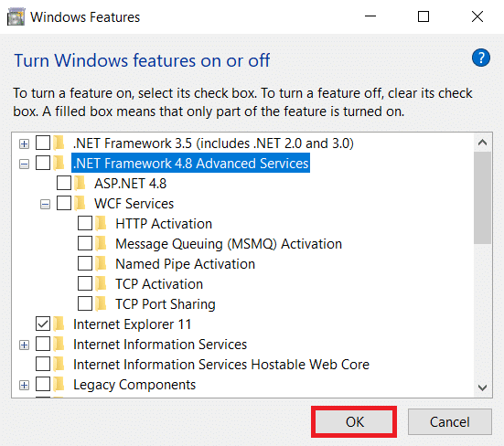Confirm changes with the OK button

tap(354, 421)
